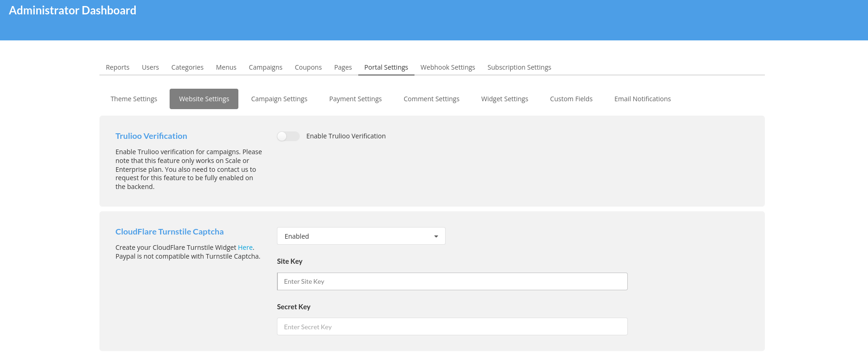This screenshot has height=352, width=868.
Task: Open Campaign Settings sub-tab
Action: click(279, 99)
